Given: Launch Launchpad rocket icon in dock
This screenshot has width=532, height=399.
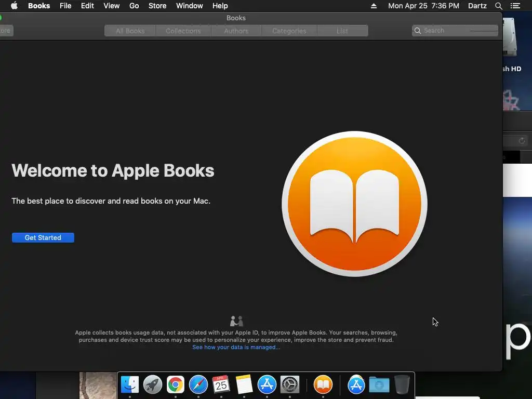Looking at the screenshot, I should coord(153,384).
